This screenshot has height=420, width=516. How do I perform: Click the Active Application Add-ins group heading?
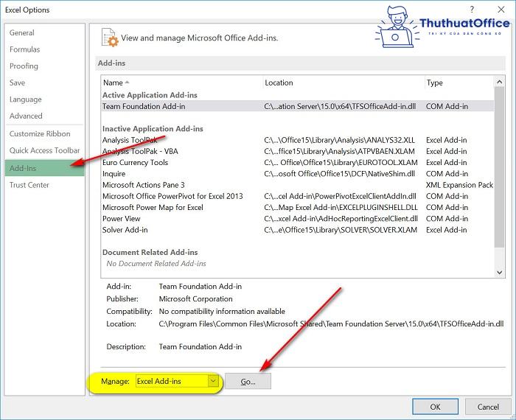coord(150,95)
